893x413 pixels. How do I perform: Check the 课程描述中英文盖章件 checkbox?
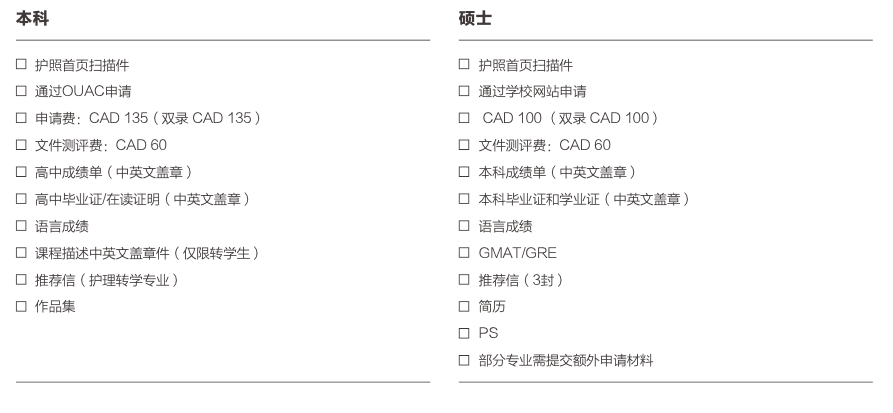20,253
